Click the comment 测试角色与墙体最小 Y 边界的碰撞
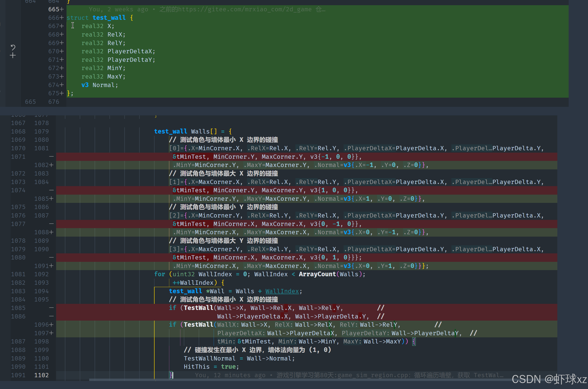The image size is (588, 389). pyautogui.click(x=223, y=207)
